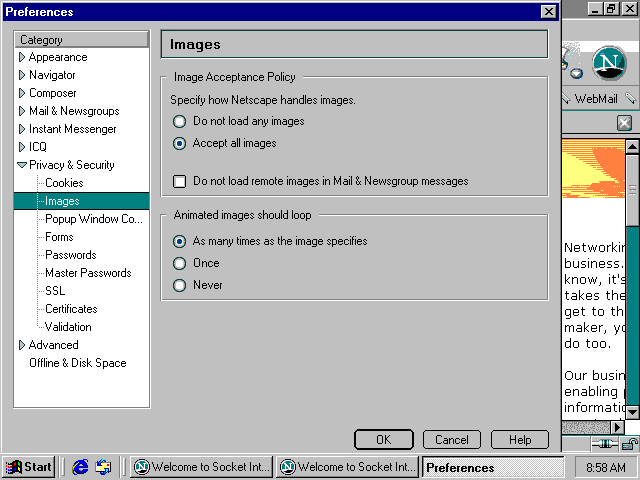This screenshot has height=480, width=640.
Task: Click the Appearance category label
Action: coord(58,57)
